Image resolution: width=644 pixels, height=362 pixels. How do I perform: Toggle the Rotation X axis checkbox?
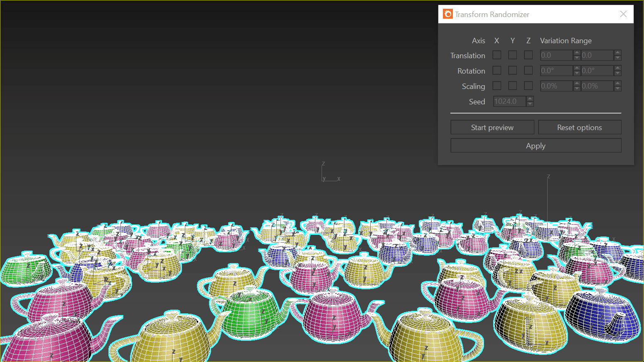click(497, 70)
